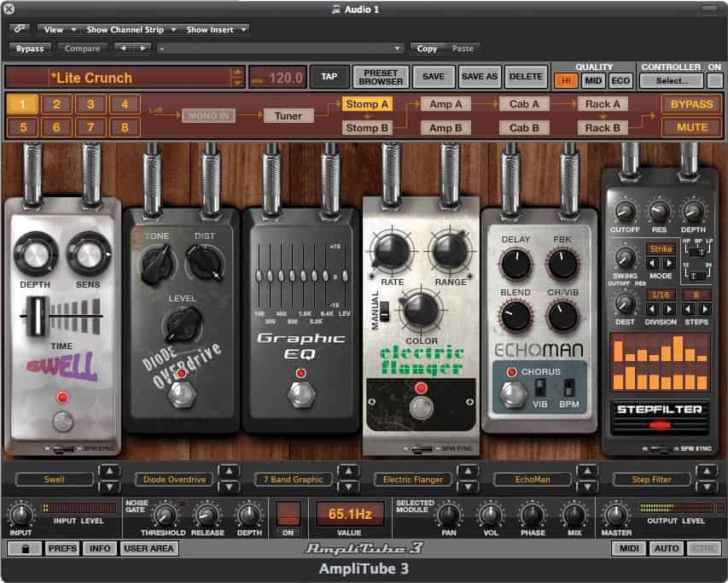The height and width of the screenshot is (583, 728).
Task: Click the SAVE AS button
Action: pos(479,77)
